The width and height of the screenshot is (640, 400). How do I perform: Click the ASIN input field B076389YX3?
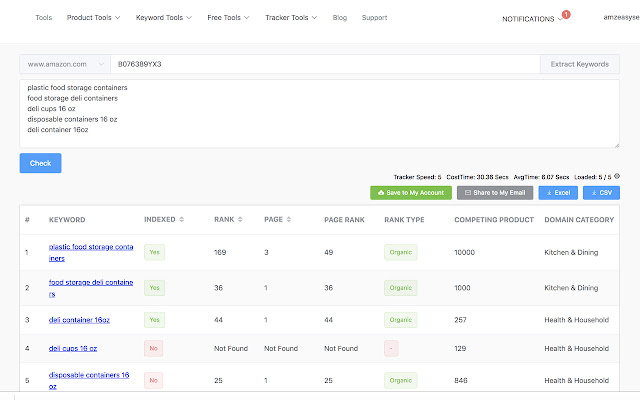325,64
